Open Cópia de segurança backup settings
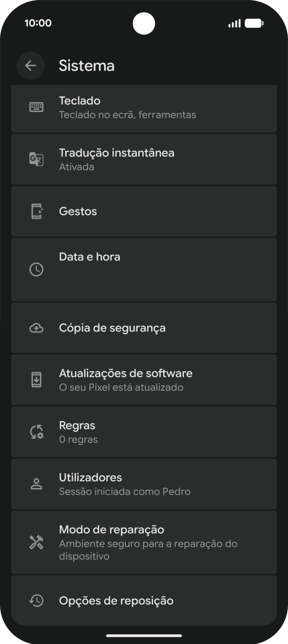This screenshot has height=644, width=288. pyautogui.click(x=143, y=328)
